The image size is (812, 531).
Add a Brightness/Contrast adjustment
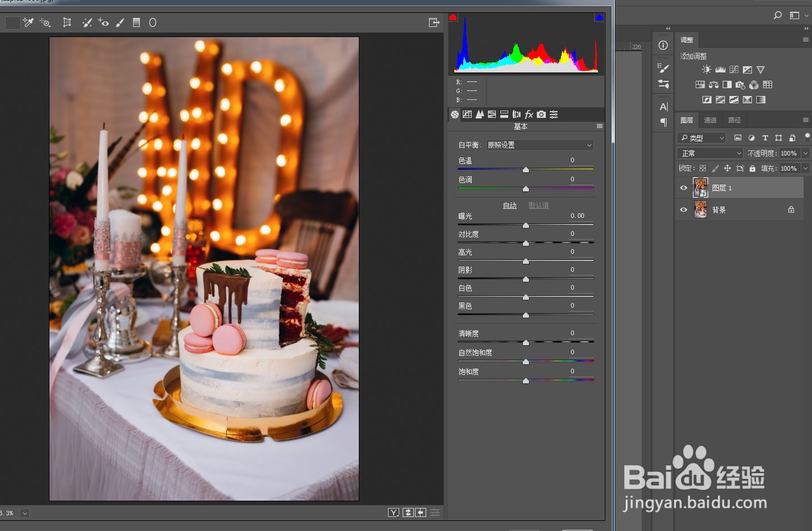pos(706,70)
